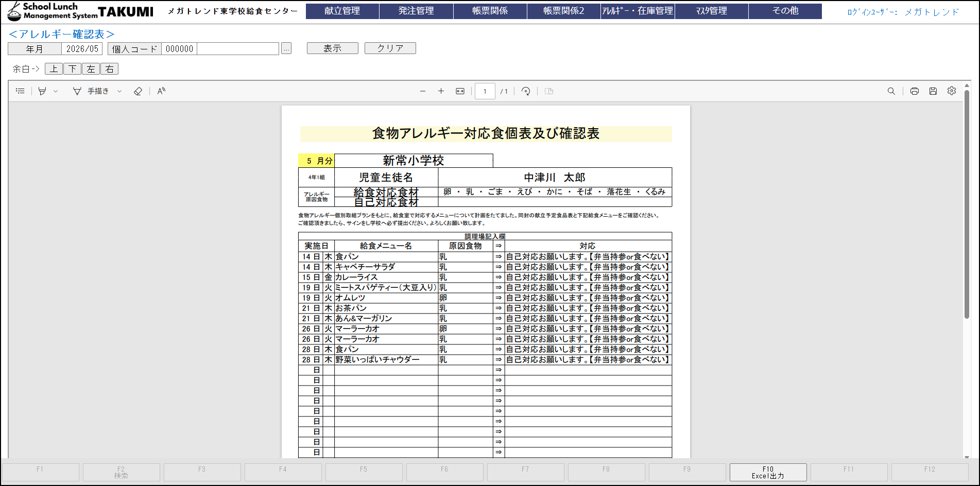Viewport: 980px width, 486px height.
Task: Rotate the PDF page
Action: pos(526,91)
